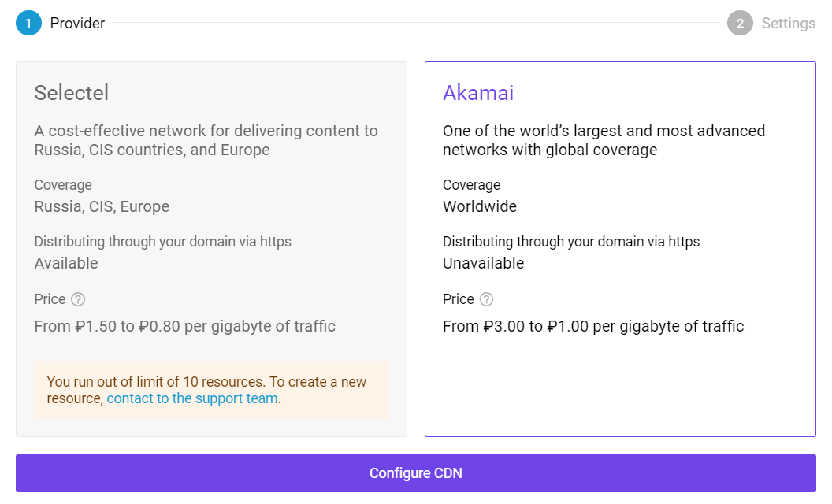This screenshot has width=832, height=504.
Task: Open the contact to the support team link
Action: click(192, 398)
